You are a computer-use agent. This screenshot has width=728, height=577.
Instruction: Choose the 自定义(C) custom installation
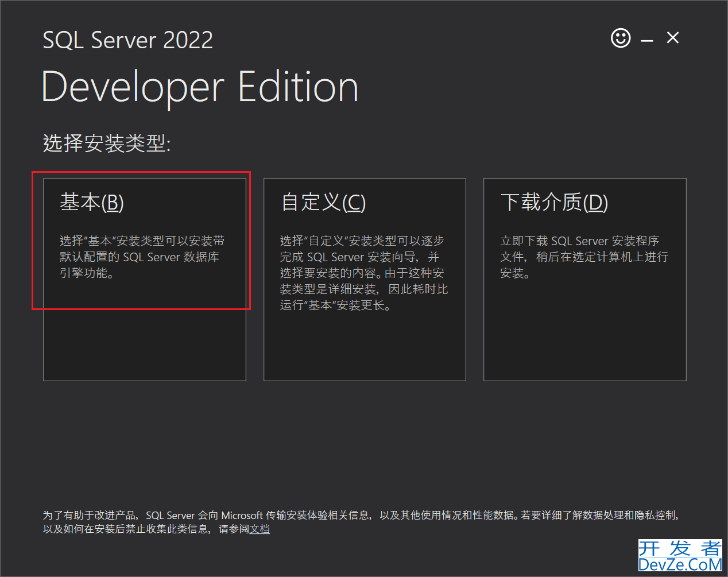coord(365,280)
